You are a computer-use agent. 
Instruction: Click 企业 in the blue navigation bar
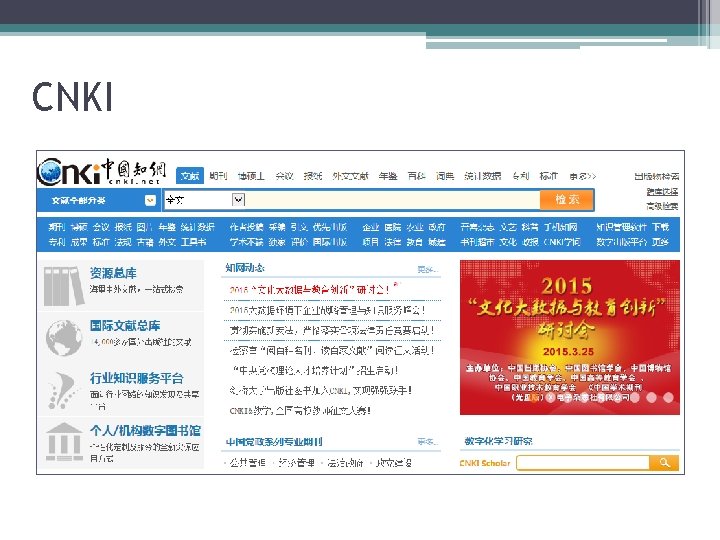(370, 227)
